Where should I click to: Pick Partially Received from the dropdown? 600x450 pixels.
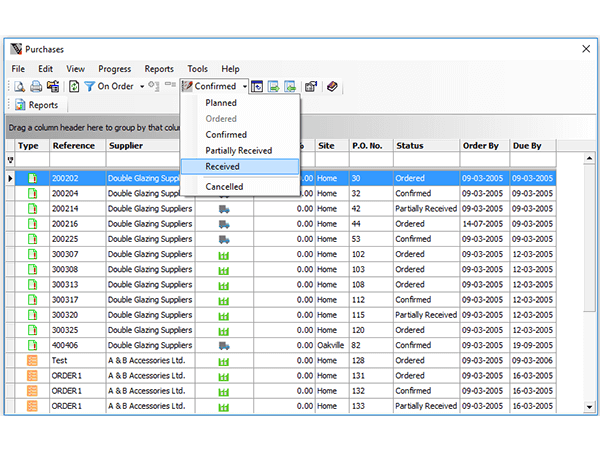tap(238, 150)
